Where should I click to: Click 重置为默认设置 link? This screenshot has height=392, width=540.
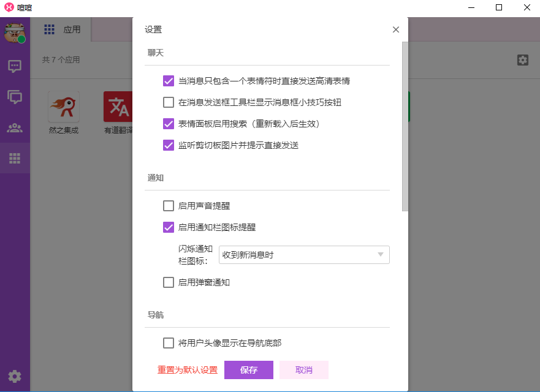click(188, 370)
